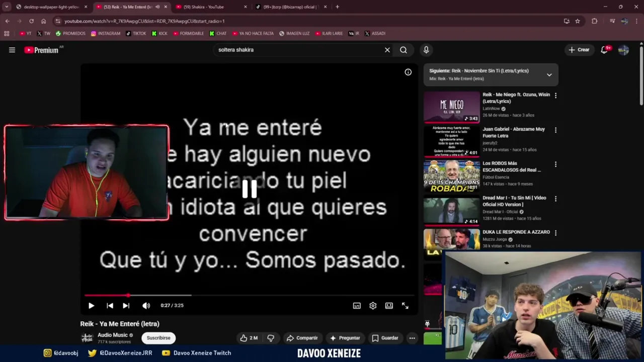Open the Juan Gabriel Abrazame thumbnail

(452, 141)
